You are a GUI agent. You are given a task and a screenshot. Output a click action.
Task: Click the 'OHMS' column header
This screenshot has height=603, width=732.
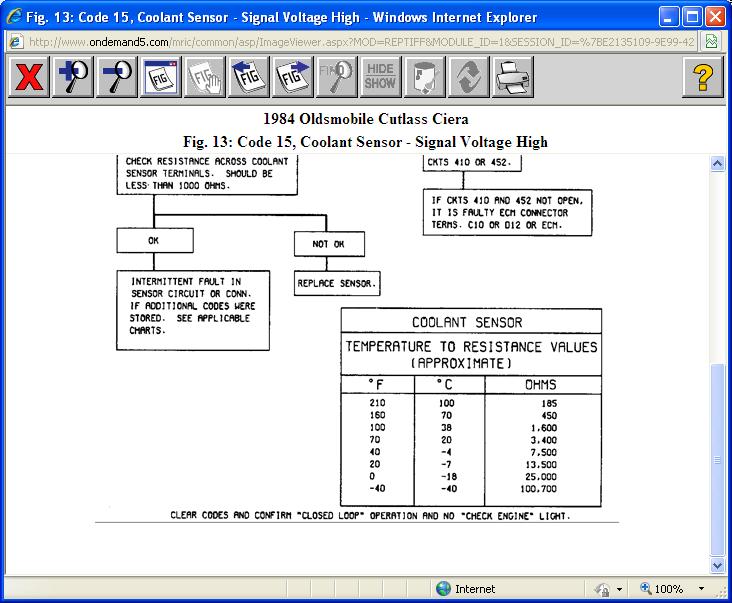coord(541,385)
